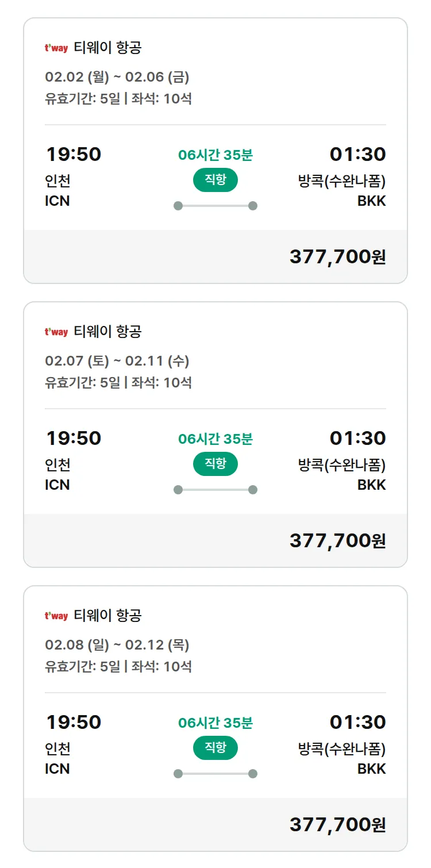Click route line under 02.02 flight's 직항 badge

(x=215, y=206)
